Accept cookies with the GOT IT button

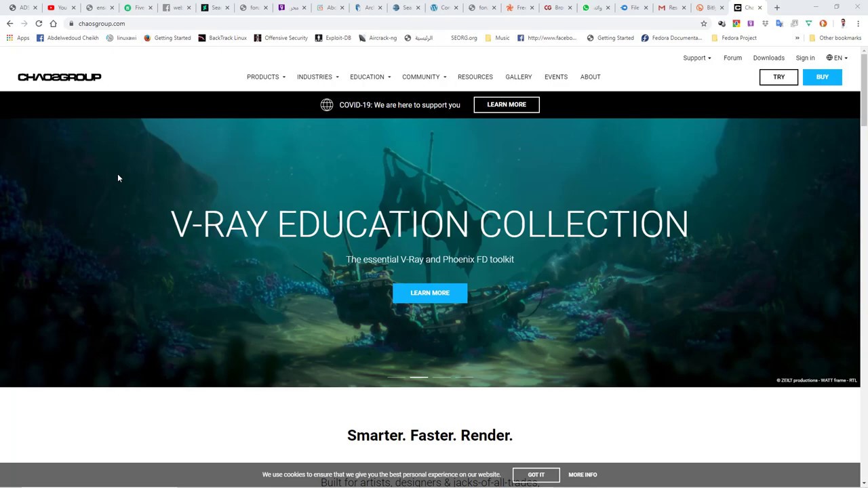(x=536, y=474)
